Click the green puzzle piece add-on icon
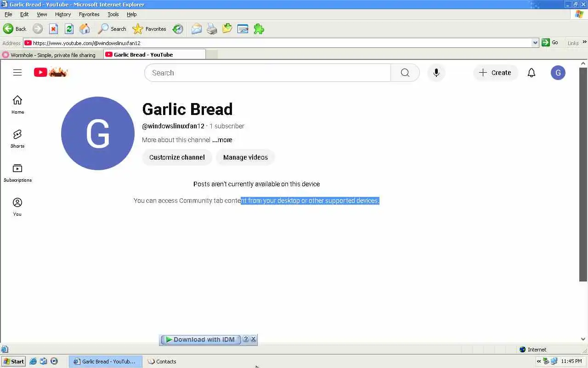Screen dimensions: 588x368 [x=259, y=29]
